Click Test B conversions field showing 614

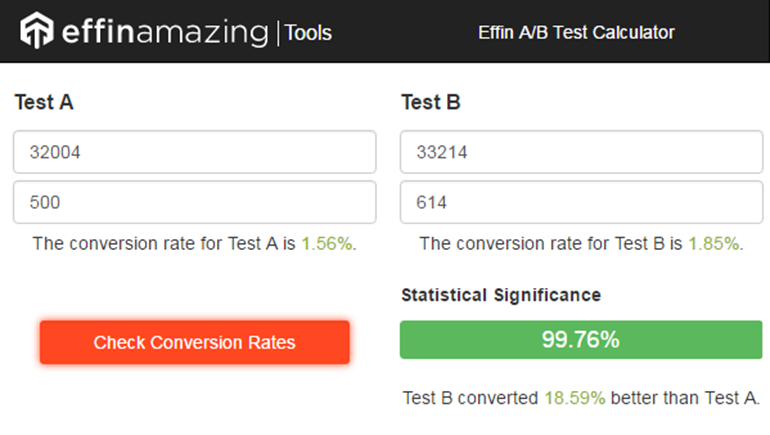(581, 202)
